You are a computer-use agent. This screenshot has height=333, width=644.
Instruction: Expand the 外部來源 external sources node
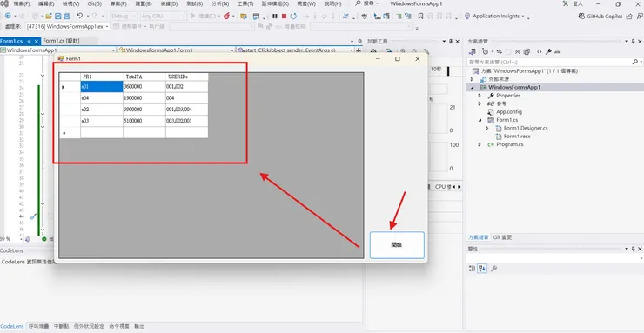click(472, 79)
